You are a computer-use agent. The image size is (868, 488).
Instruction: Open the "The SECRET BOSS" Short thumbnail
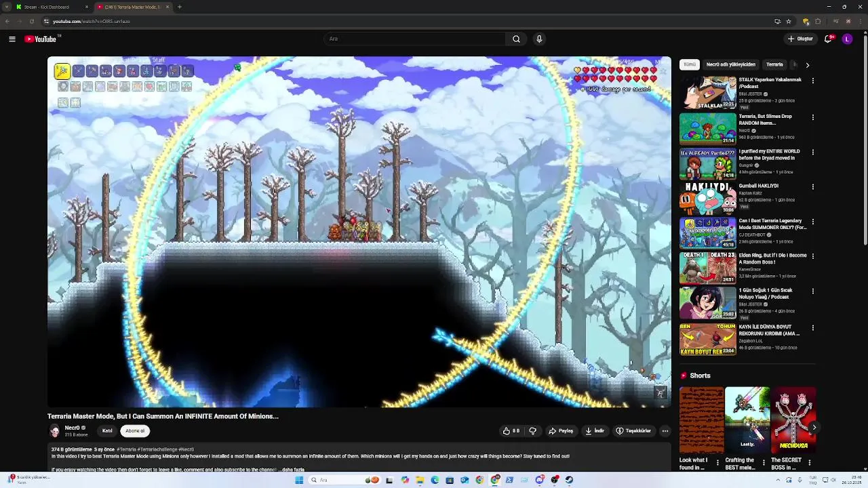[793, 420]
